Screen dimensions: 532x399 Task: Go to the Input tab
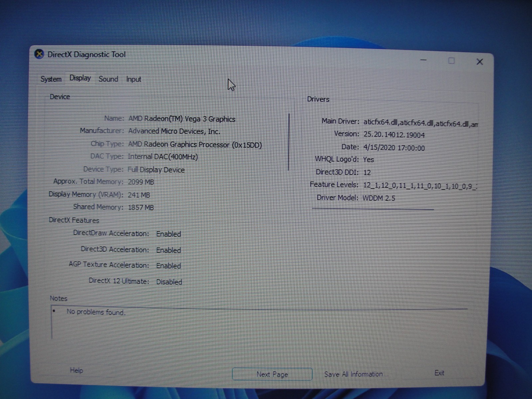[x=134, y=79]
